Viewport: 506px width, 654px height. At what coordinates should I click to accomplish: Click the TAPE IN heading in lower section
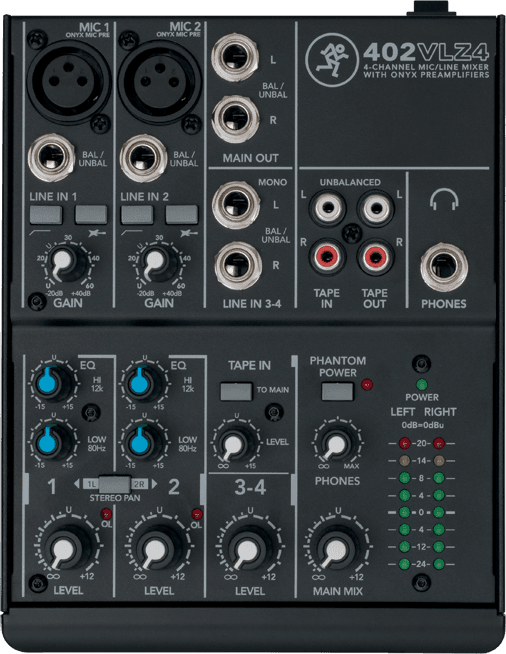click(x=249, y=365)
